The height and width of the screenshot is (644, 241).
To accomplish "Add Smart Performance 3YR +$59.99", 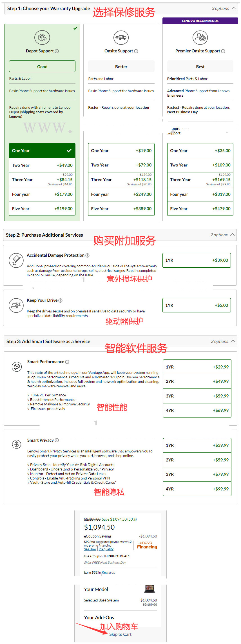I will (x=197, y=396).
